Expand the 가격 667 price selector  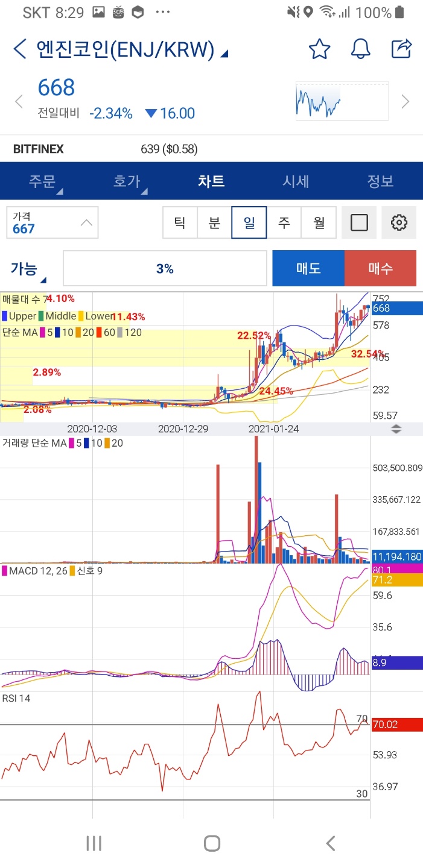(52, 222)
